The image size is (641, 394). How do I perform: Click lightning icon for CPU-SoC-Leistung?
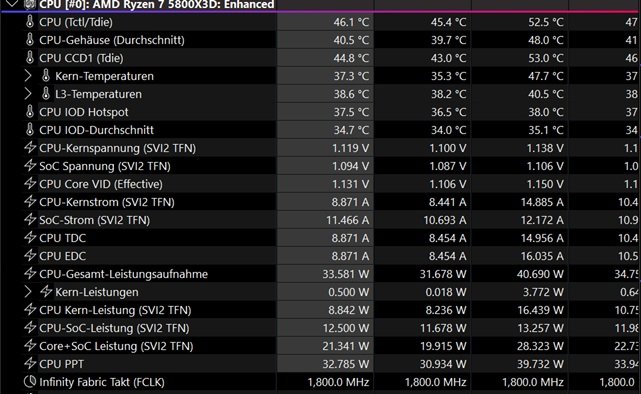click(30, 327)
